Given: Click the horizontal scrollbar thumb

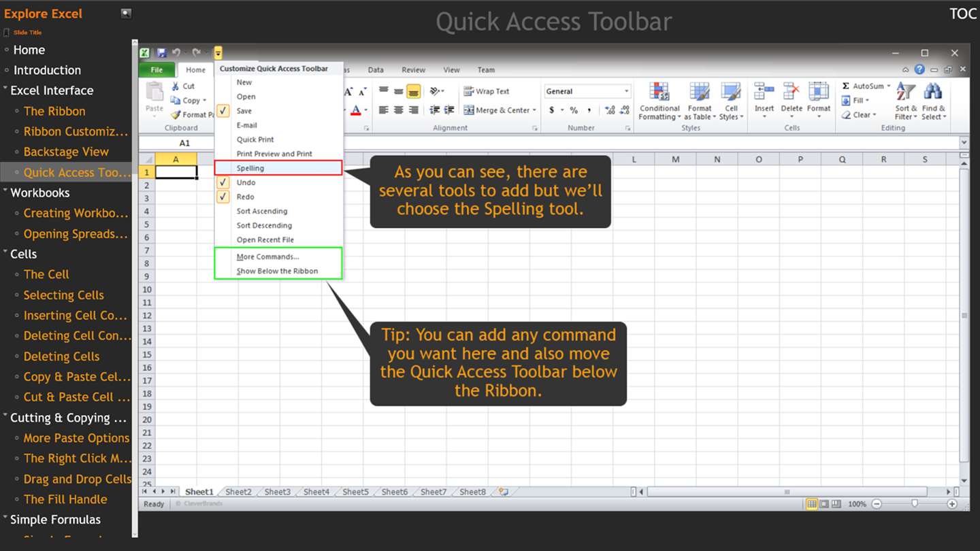Looking at the screenshot, I should 787,492.
